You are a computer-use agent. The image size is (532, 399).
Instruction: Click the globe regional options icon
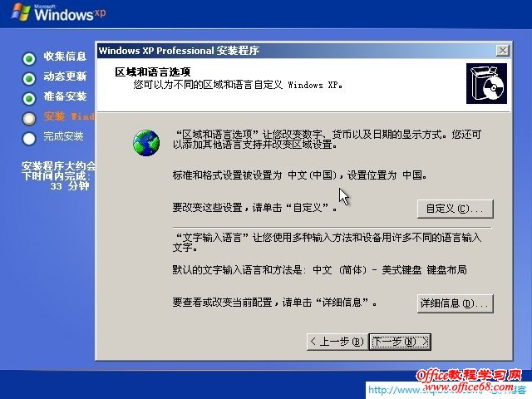tap(146, 143)
